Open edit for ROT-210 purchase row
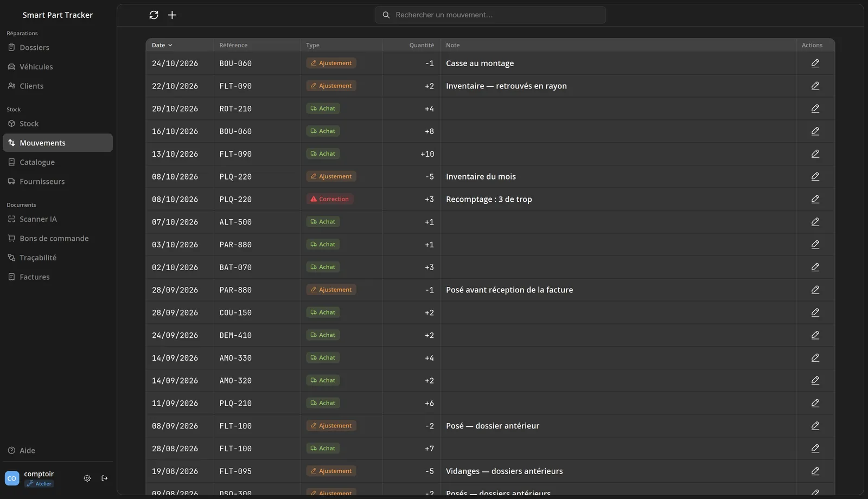Image resolution: width=868 pixels, height=499 pixels. coord(815,108)
